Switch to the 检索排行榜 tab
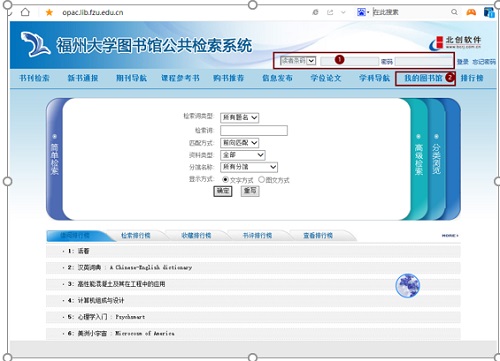500x361 pixels. (x=136, y=235)
